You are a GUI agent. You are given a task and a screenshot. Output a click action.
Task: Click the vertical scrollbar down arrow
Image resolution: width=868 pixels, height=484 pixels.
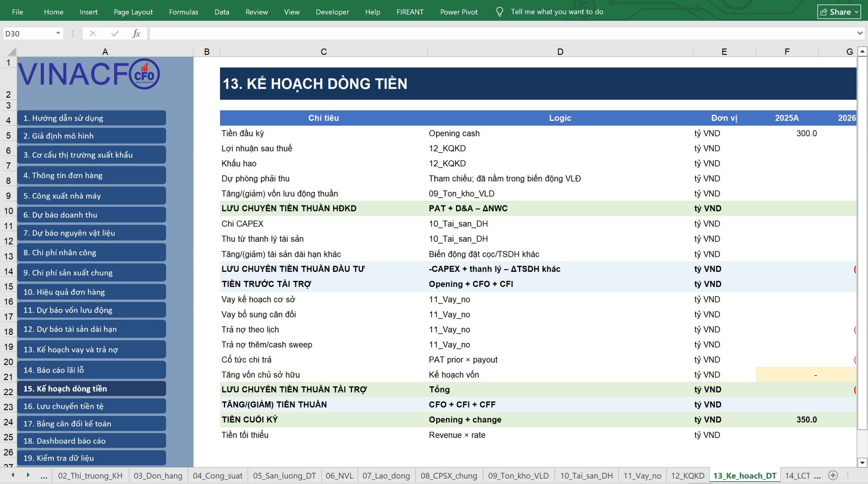point(862,462)
